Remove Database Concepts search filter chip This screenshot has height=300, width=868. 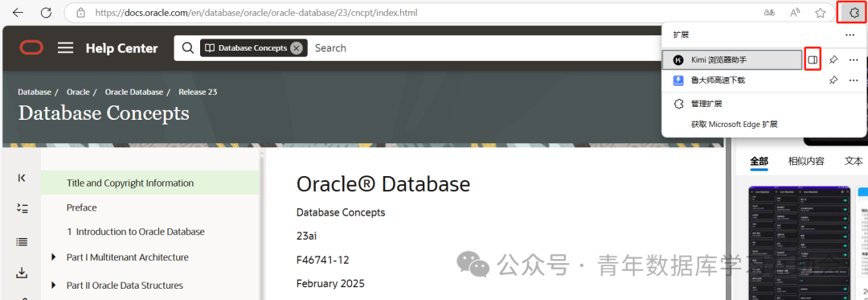click(297, 48)
